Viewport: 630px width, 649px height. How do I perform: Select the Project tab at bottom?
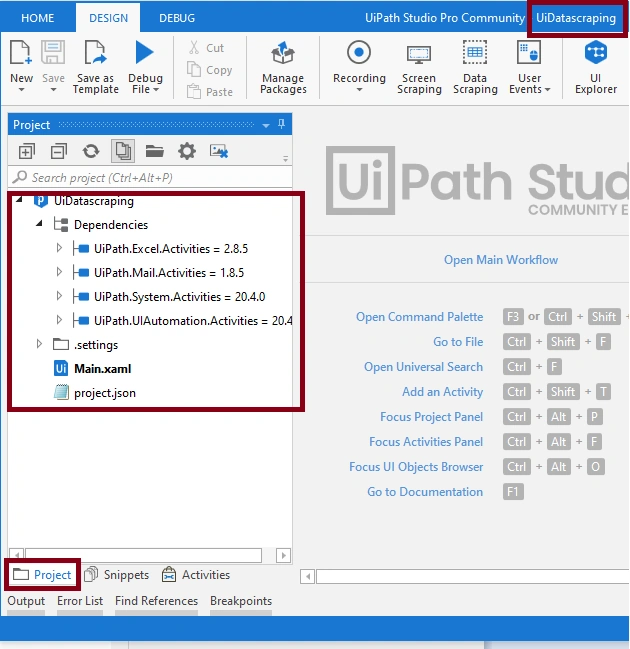point(42,574)
